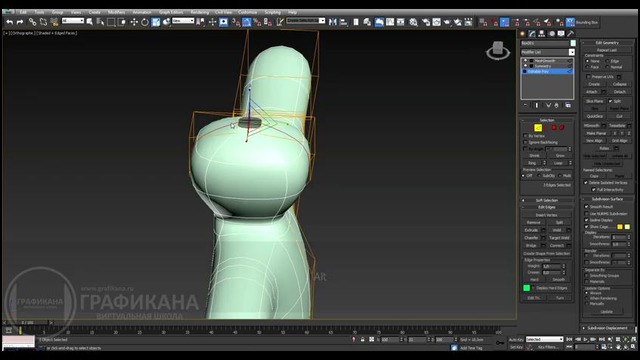The width and height of the screenshot is (640, 360).
Task: Enable the By Vertex checkbox
Action: click(x=525, y=136)
